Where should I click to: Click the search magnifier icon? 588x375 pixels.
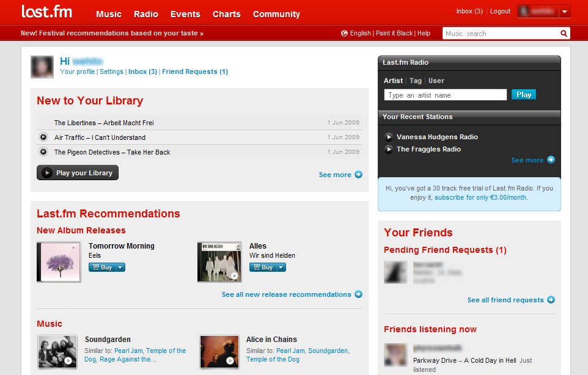point(563,33)
